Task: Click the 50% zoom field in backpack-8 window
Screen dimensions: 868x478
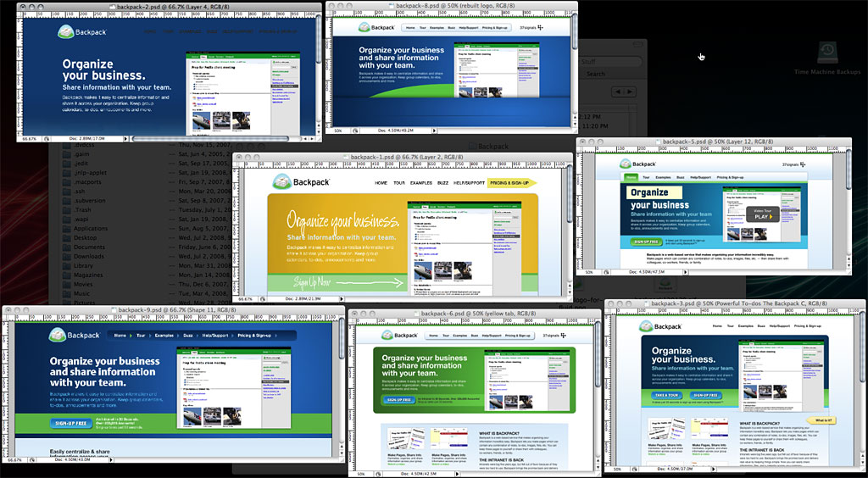Action: pos(337,131)
